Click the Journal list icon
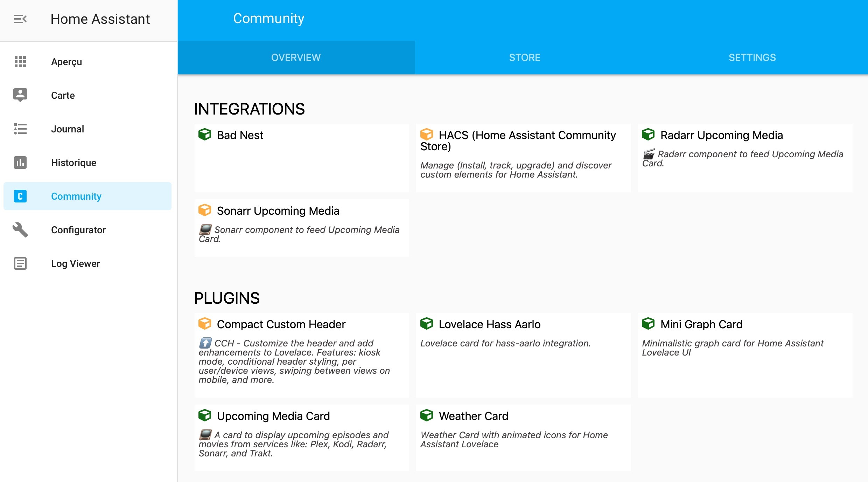 click(x=20, y=129)
